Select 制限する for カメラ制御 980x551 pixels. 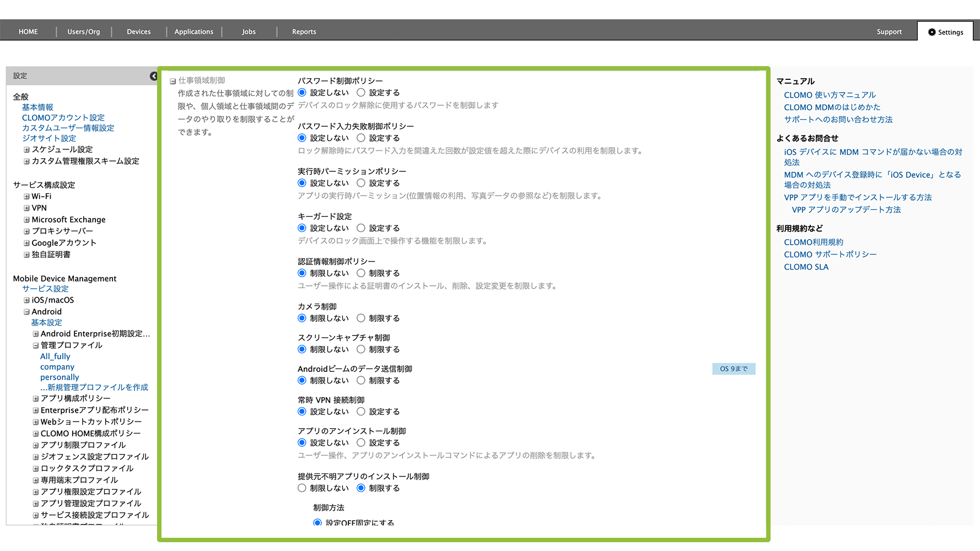[361, 318]
